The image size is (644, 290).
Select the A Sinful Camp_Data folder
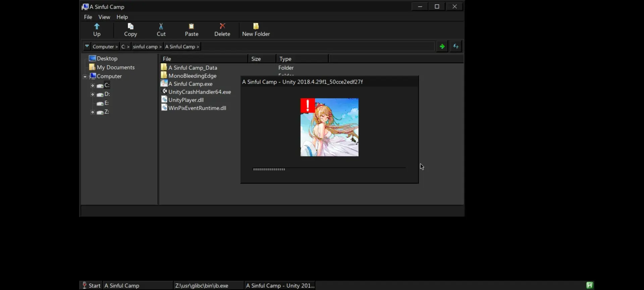193,68
